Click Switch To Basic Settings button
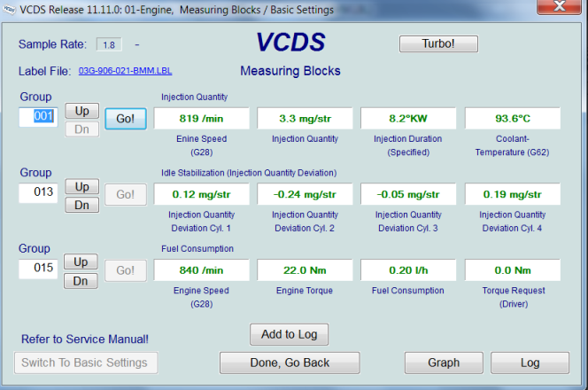This screenshot has height=390, width=588. point(86,363)
